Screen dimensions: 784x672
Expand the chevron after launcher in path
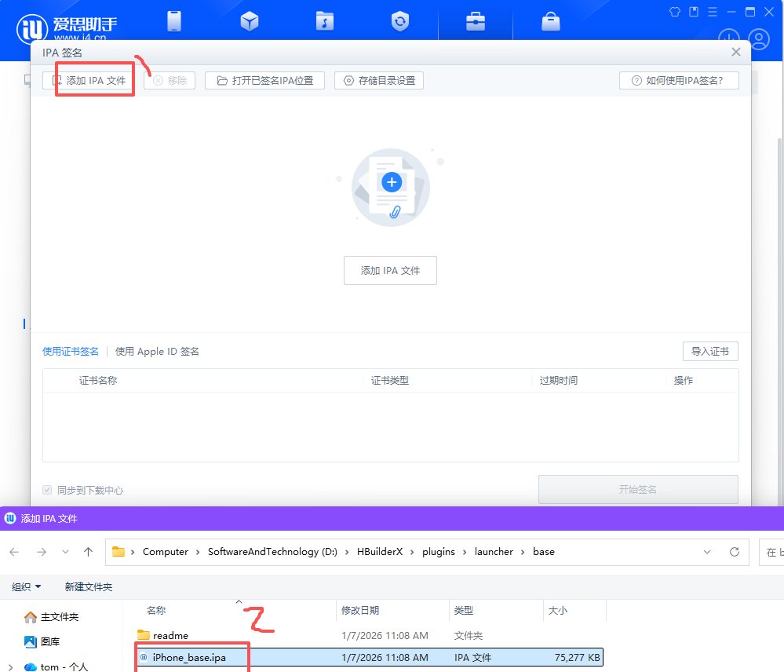tap(523, 552)
